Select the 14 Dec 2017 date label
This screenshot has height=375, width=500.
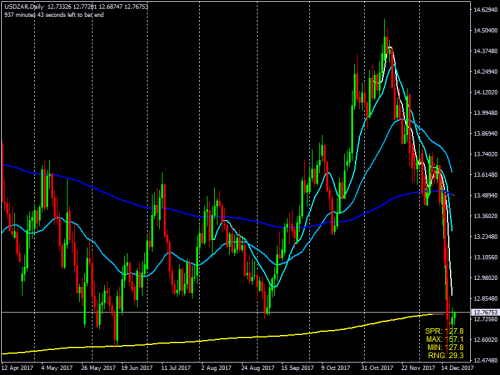pyautogui.click(x=457, y=368)
